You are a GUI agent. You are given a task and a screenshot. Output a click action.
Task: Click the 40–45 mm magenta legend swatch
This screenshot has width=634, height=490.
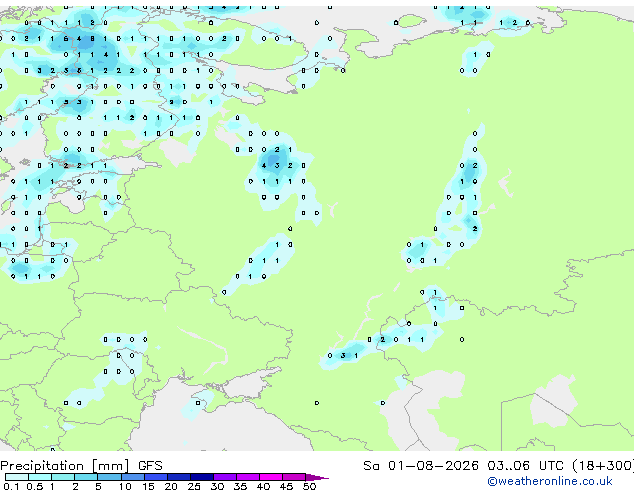[x=271, y=477]
